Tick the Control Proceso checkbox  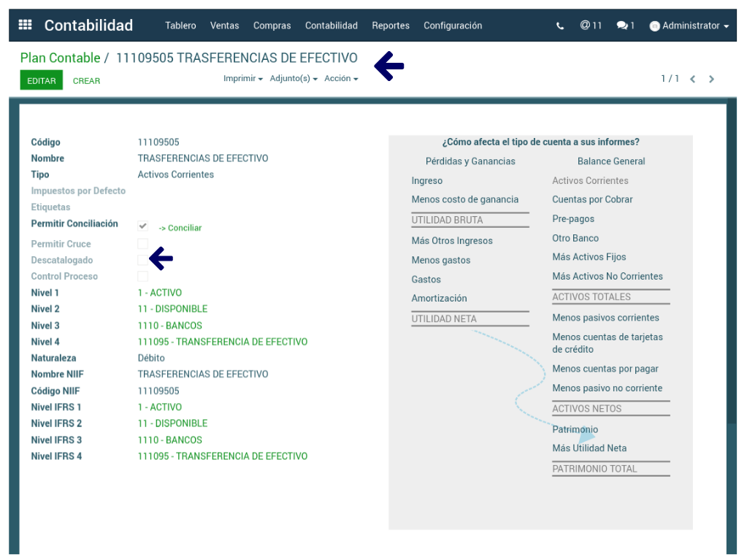[143, 276]
